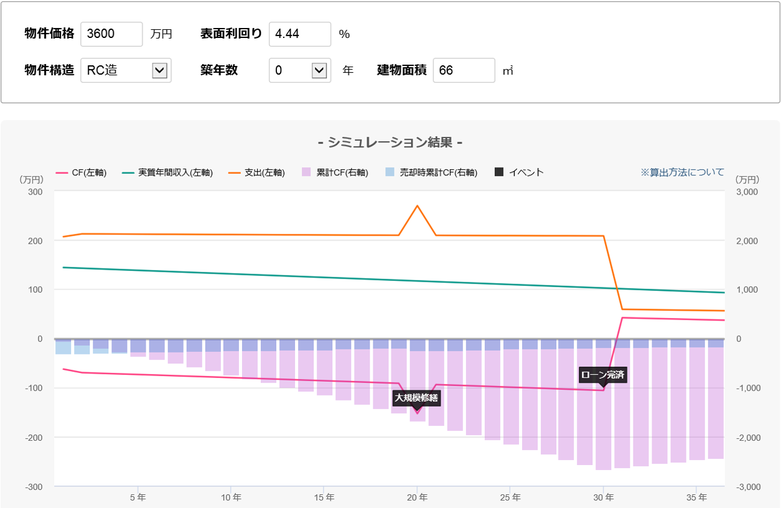Click the 30 年 x-axis label
Viewport: 781px width, 508px height.
point(603,497)
